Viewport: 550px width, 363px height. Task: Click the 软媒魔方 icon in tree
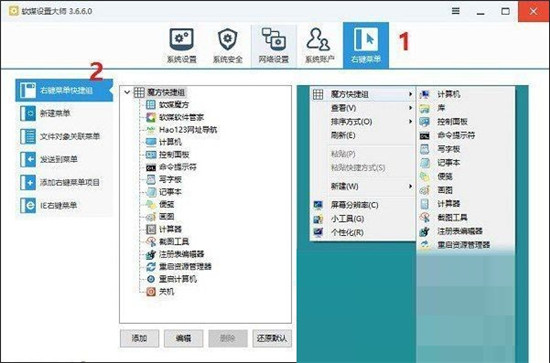click(x=151, y=105)
